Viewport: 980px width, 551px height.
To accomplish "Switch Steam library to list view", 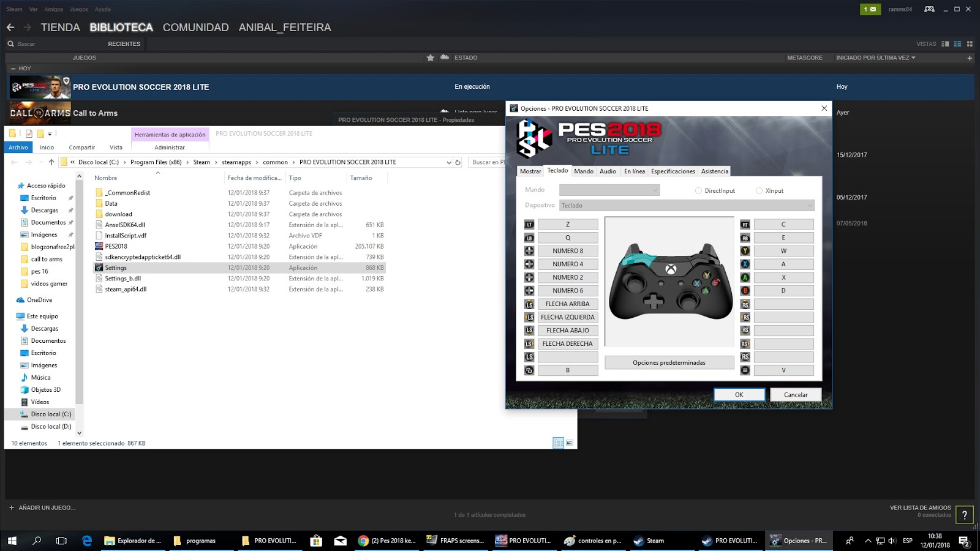I will pos(957,44).
